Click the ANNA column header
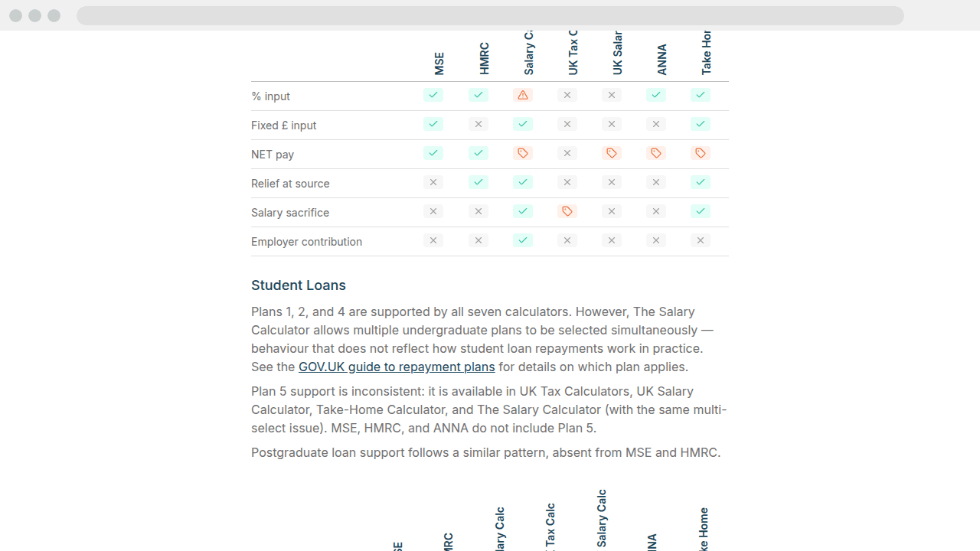Viewport: 980px width, 551px height. (661, 57)
